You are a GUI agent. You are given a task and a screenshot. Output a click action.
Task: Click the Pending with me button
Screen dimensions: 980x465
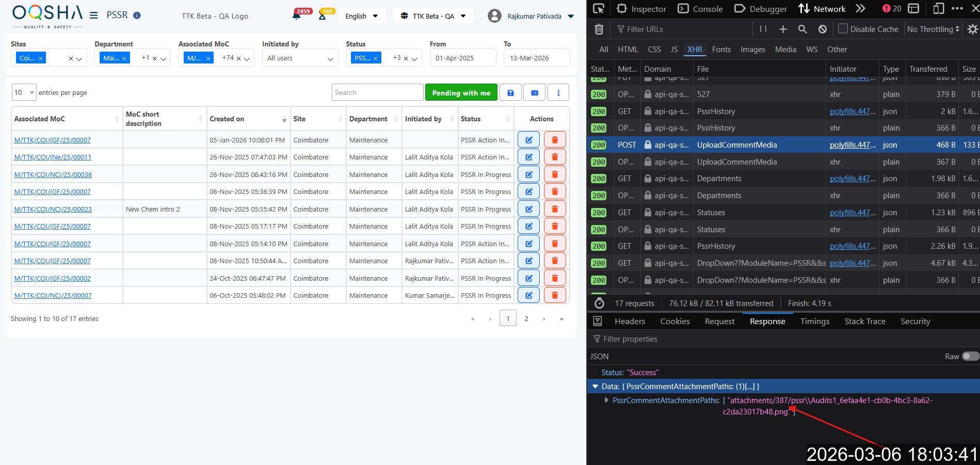(x=461, y=93)
